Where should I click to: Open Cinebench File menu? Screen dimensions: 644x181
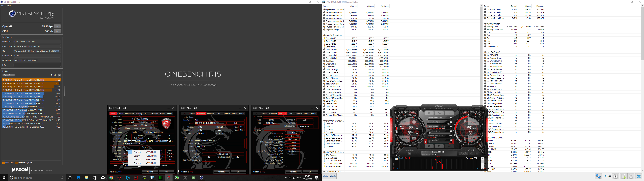pyautogui.click(x=3, y=6)
